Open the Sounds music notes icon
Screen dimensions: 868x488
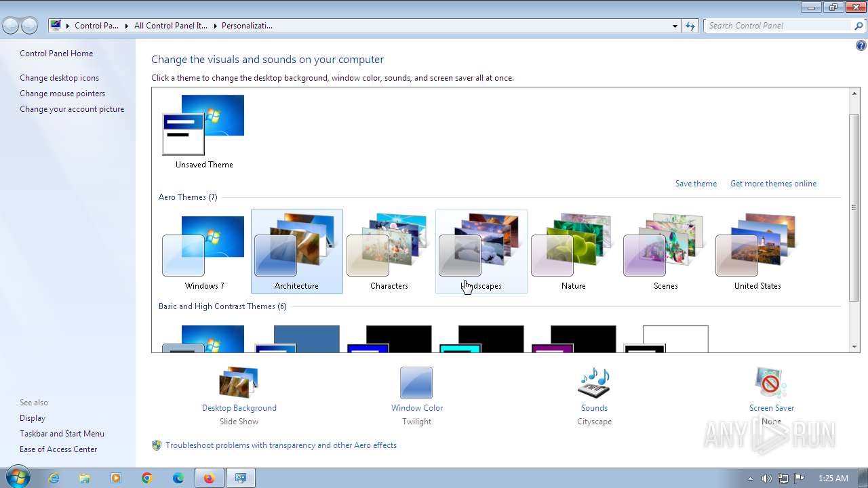click(x=594, y=383)
